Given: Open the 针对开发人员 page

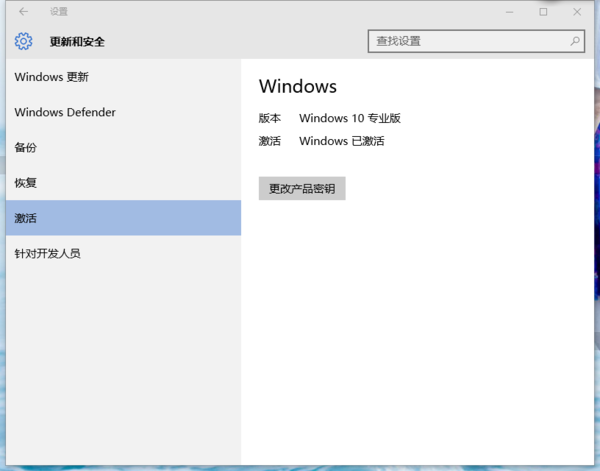Looking at the screenshot, I should [47, 254].
